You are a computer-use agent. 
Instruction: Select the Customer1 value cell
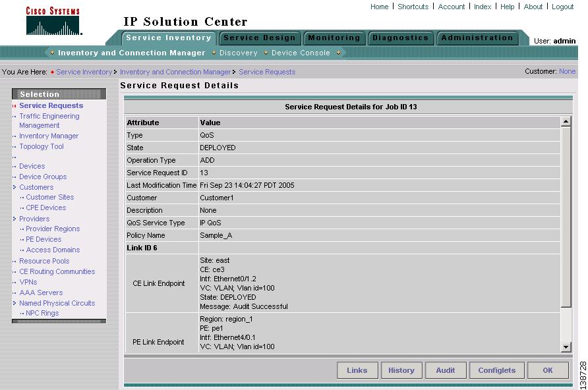(x=379, y=198)
